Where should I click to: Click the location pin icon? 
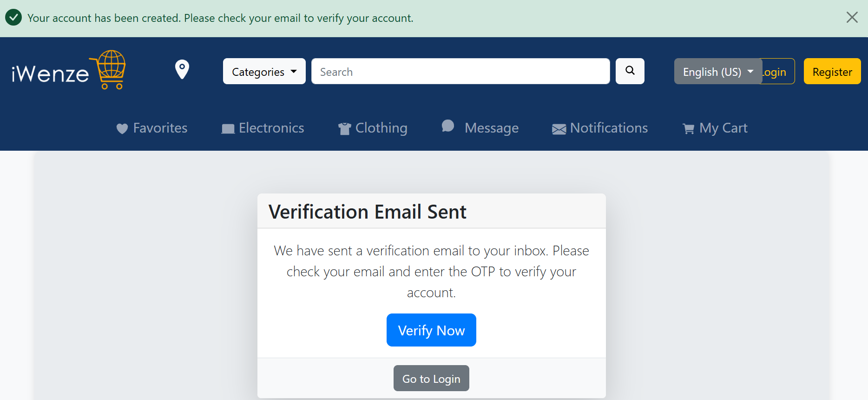click(x=182, y=70)
